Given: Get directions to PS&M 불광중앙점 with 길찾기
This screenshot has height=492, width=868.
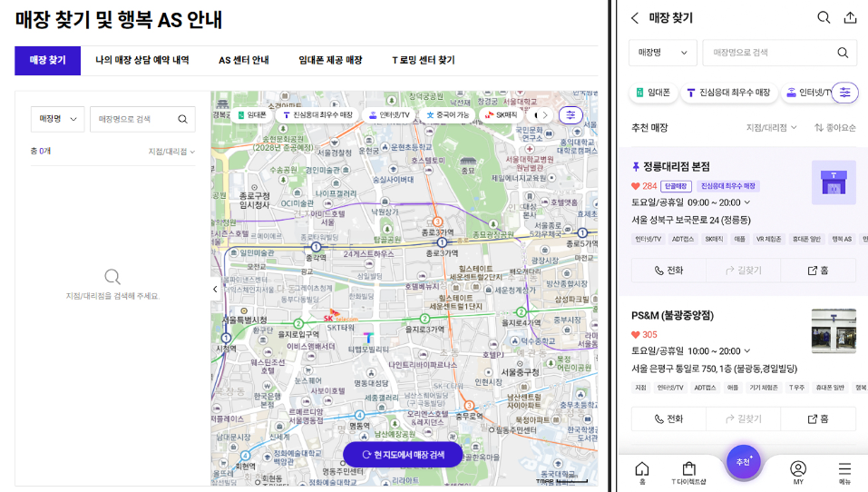Looking at the screenshot, I should tap(744, 418).
